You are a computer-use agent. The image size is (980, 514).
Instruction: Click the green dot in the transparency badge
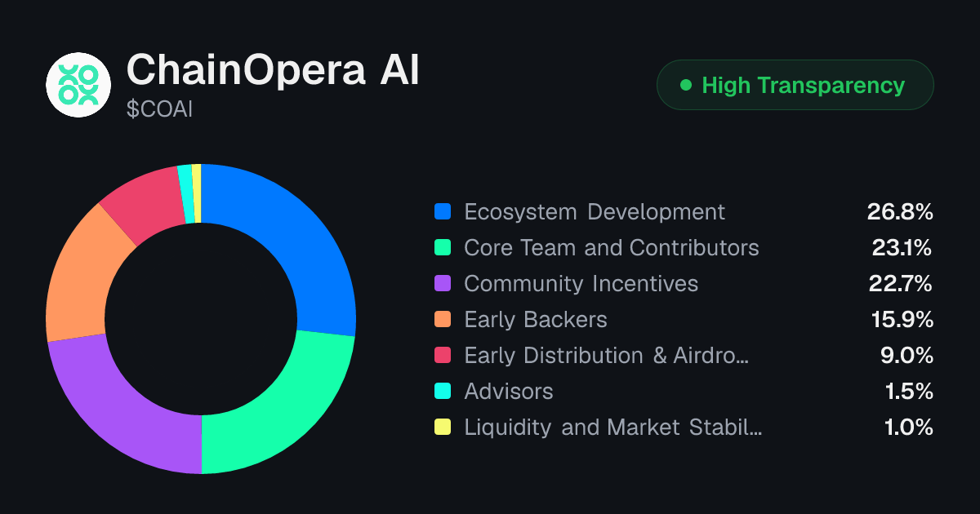pos(686,85)
